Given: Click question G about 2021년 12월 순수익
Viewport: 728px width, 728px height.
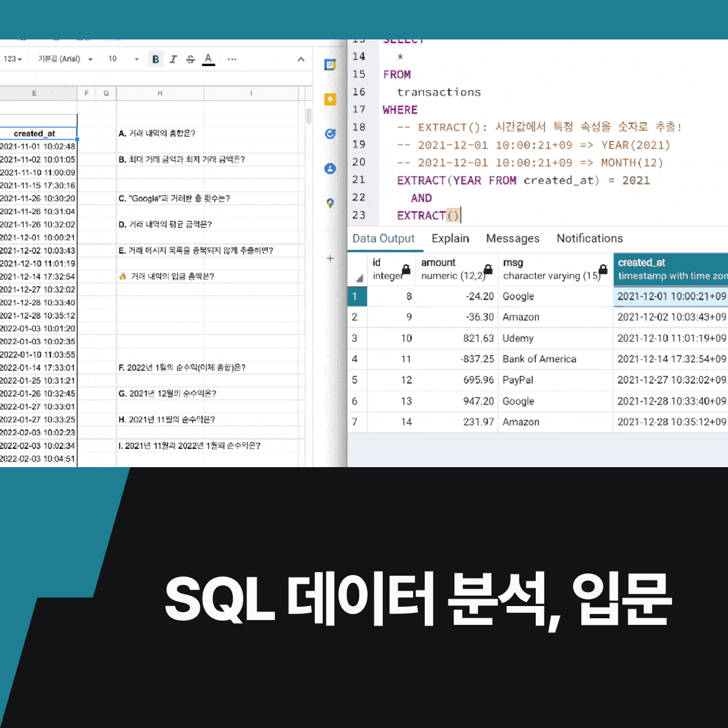Looking at the screenshot, I should click(167, 393).
